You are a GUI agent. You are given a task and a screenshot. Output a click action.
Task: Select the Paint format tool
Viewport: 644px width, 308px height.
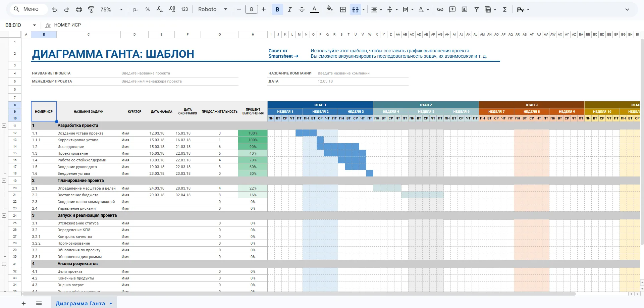pyautogui.click(x=91, y=9)
